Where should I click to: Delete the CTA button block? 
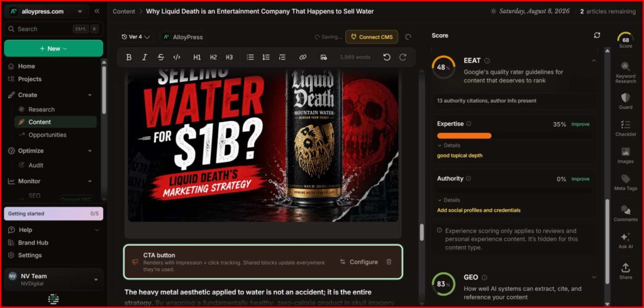click(389, 262)
